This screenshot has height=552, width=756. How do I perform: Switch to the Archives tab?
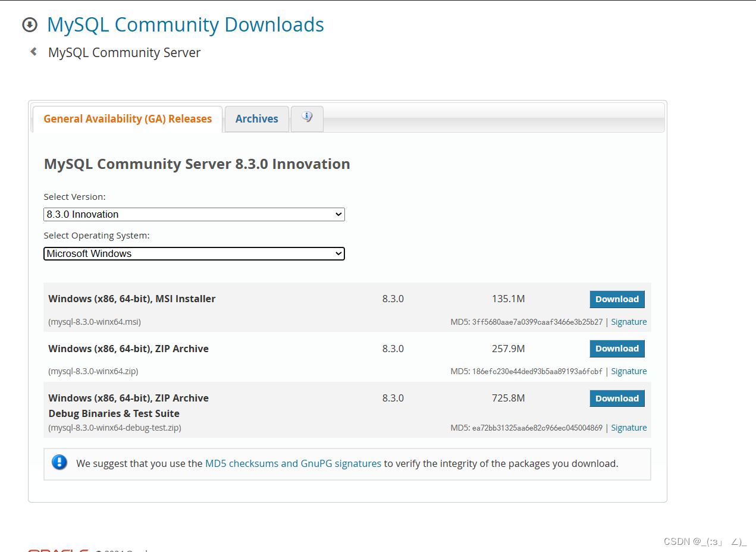tap(257, 119)
